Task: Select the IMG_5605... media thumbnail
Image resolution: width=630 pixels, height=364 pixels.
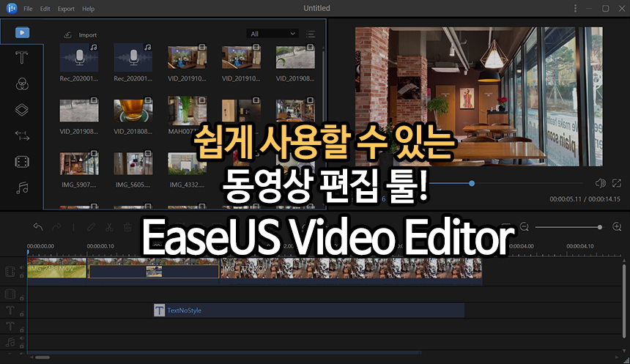Action: point(133,163)
